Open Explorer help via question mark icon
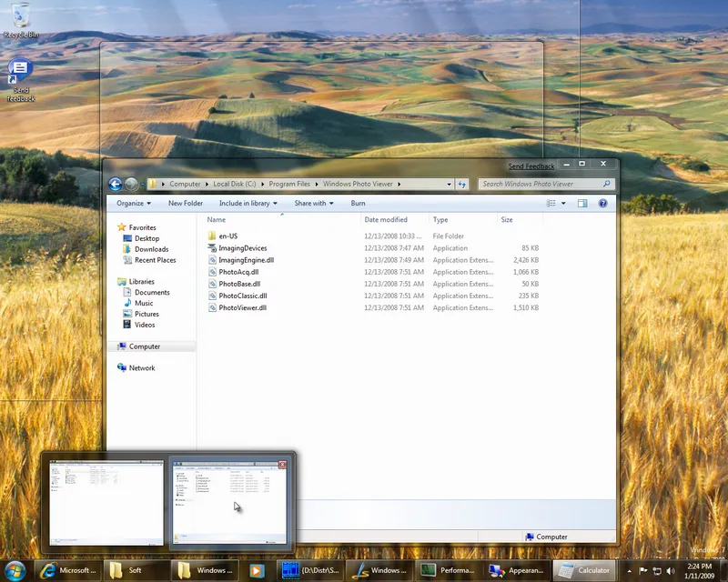The width and height of the screenshot is (728, 582). (x=602, y=204)
